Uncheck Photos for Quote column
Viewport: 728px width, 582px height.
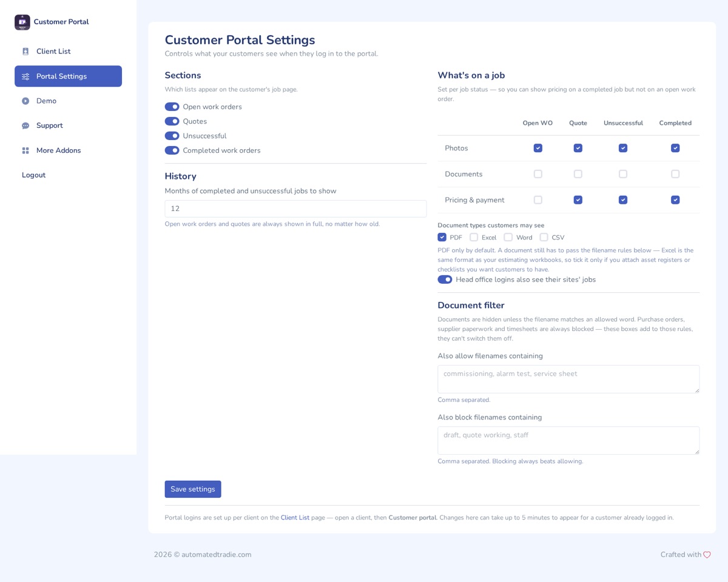point(578,148)
